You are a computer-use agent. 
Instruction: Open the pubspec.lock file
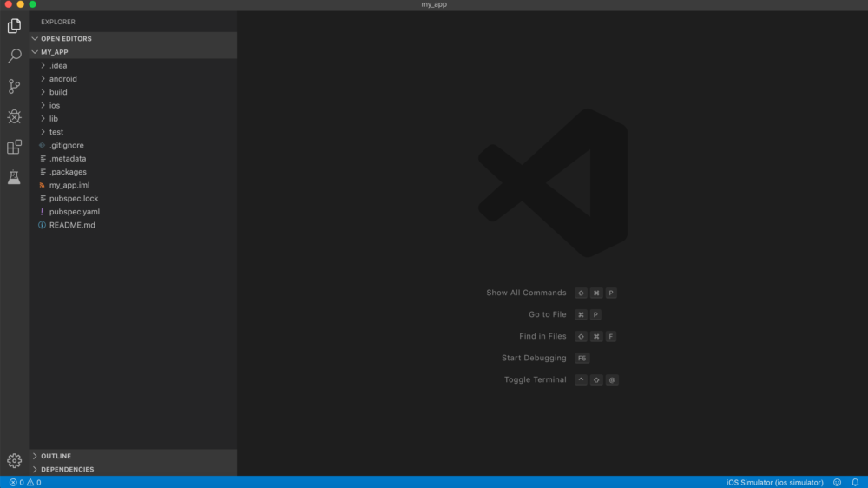click(x=133, y=198)
